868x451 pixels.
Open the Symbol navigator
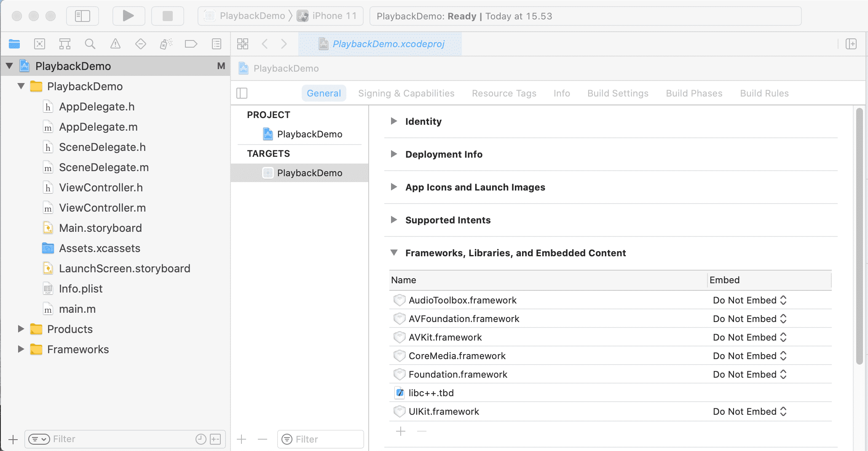click(65, 44)
